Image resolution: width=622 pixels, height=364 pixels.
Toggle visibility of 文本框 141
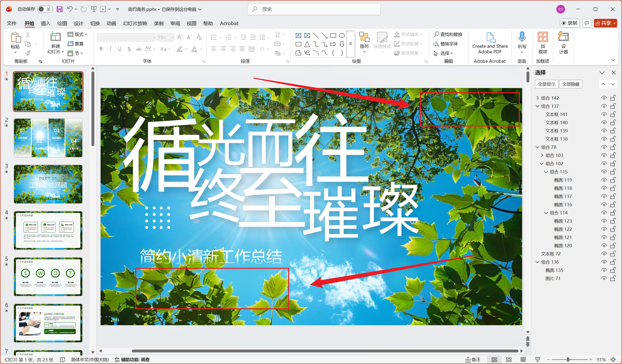point(604,114)
